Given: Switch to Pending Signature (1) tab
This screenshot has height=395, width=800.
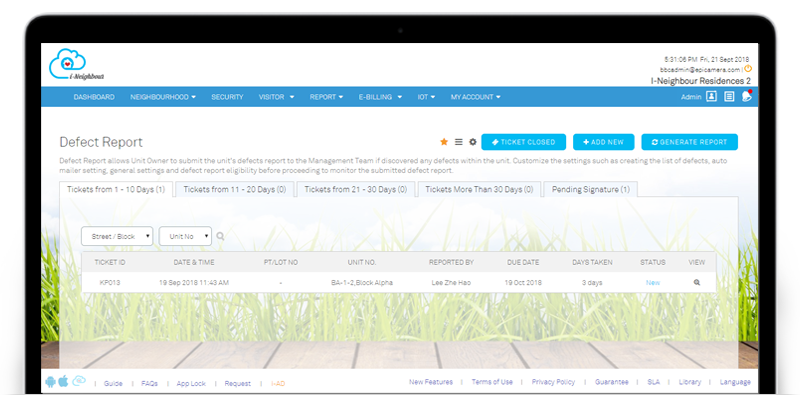Looking at the screenshot, I should tap(590, 189).
